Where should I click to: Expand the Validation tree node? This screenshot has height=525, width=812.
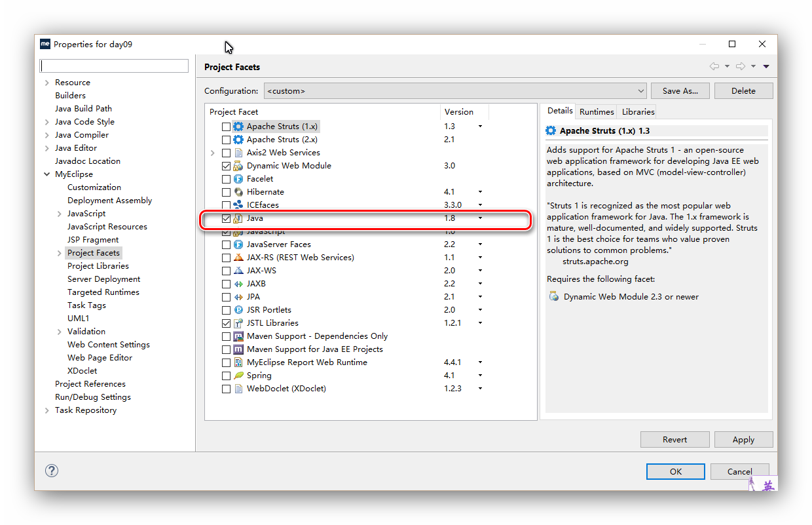(60, 332)
